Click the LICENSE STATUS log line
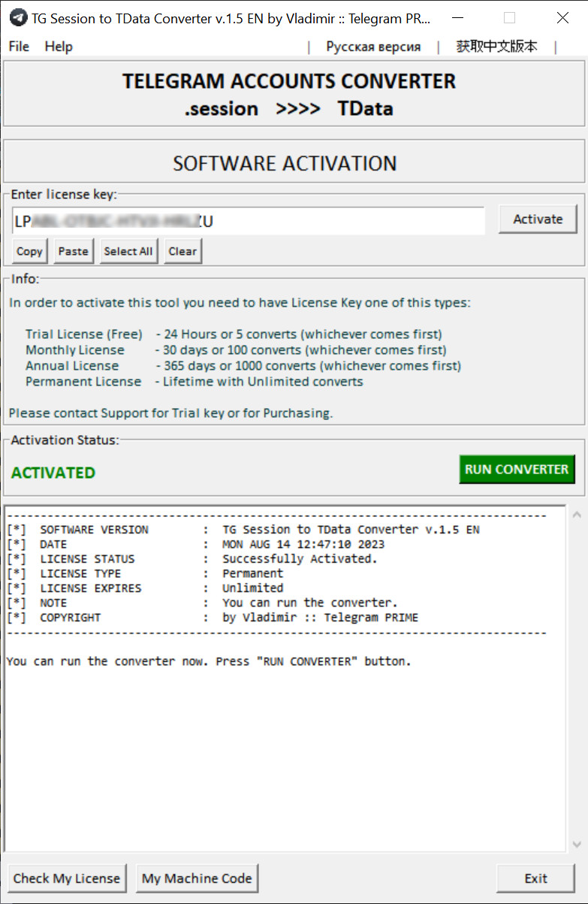The image size is (588, 904). pyautogui.click(x=192, y=559)
